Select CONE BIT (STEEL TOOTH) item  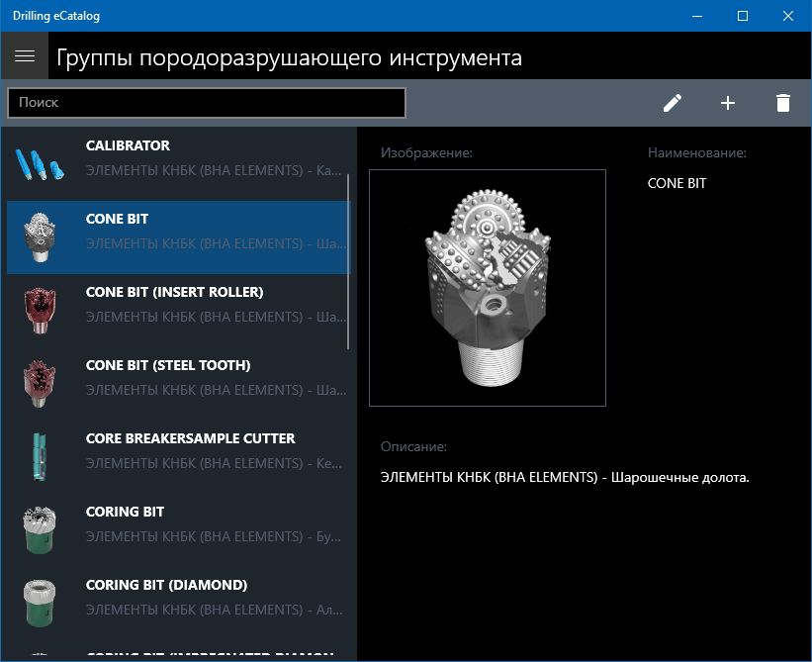(179, 384)
